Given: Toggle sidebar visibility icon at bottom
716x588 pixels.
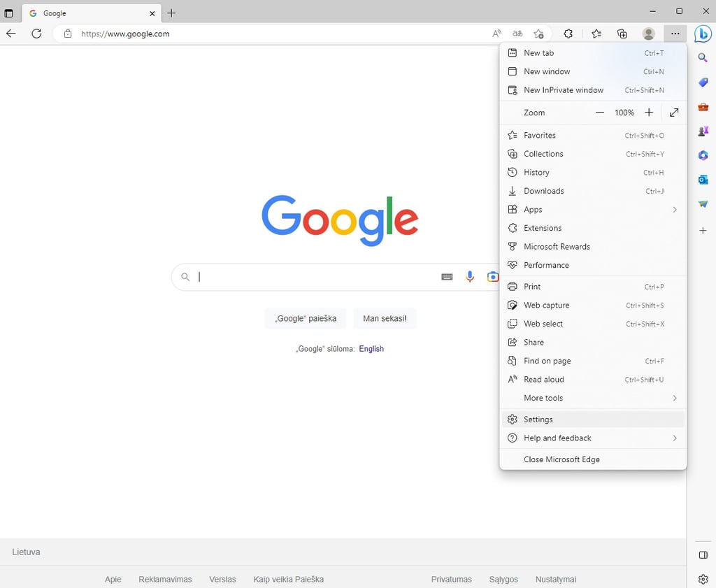Looking at the screenshot, I should click(703, 555).
